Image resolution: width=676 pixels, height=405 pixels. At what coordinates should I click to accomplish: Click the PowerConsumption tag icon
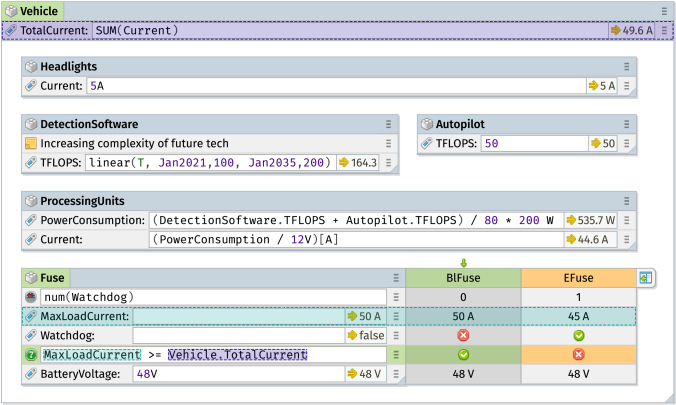pyautogui.click(x=31, y=220)
